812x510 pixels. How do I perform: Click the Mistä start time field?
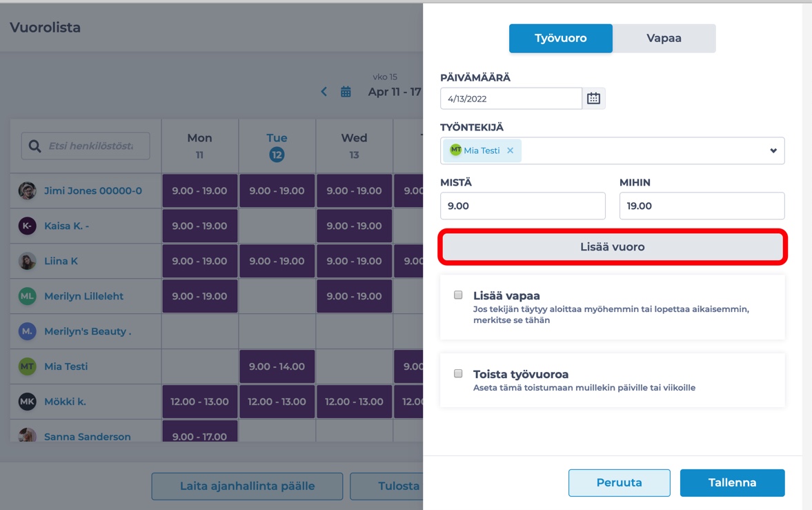[522, 206]
